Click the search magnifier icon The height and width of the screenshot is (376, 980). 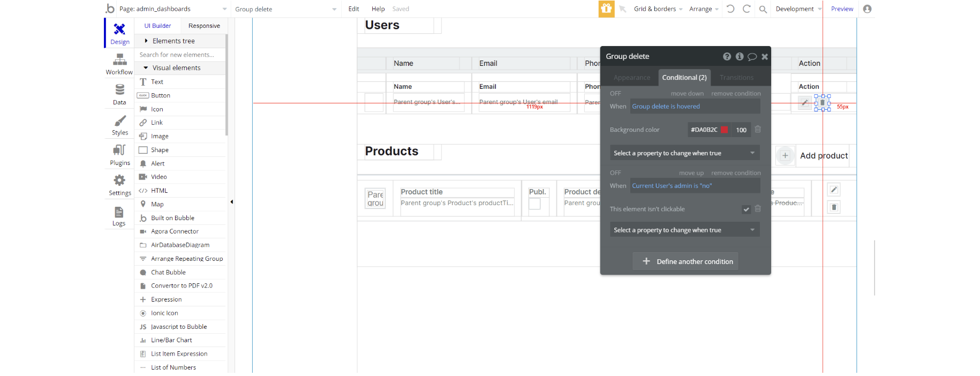763,9
